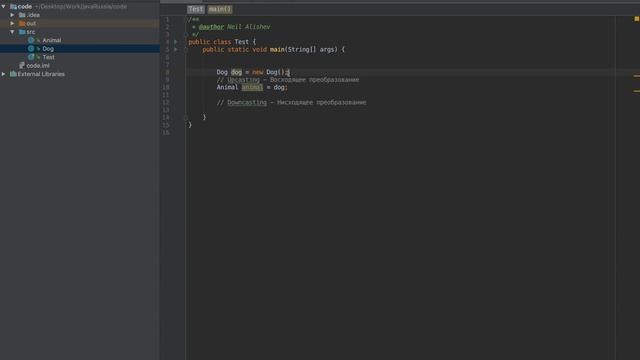Viewport: 640px width, 360px height.
Task: Click the @author Javadoc tag
Action: click(x=211, y=27)
